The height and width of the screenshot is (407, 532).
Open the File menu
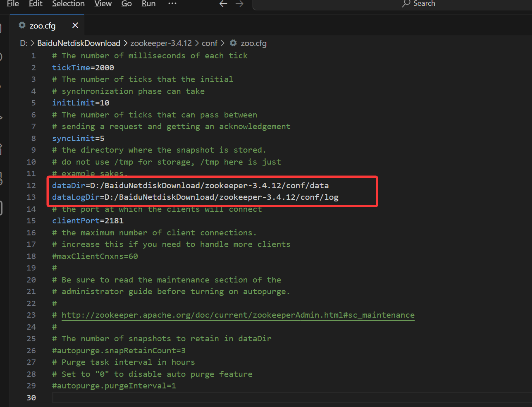[13, 4]
